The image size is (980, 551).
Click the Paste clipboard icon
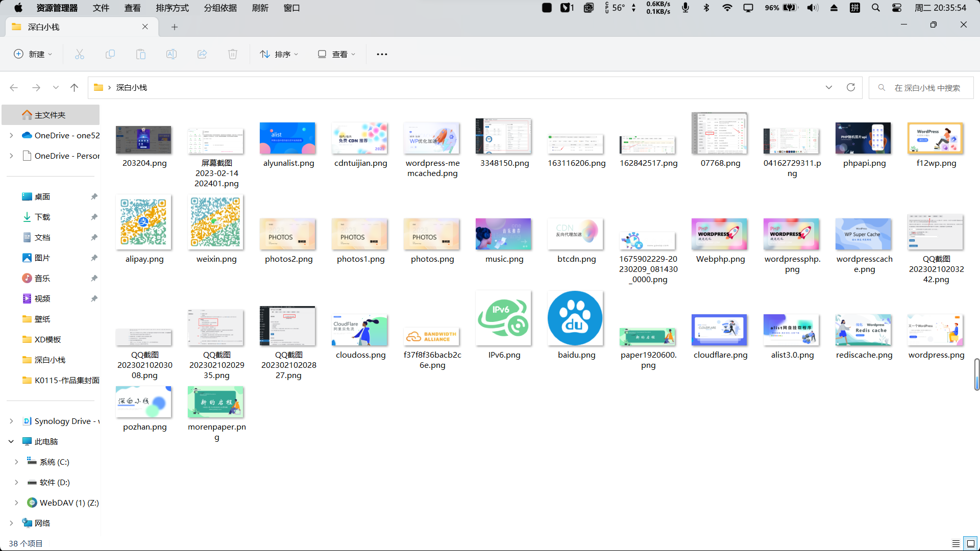pyautogui.click(x=141, y=54)
